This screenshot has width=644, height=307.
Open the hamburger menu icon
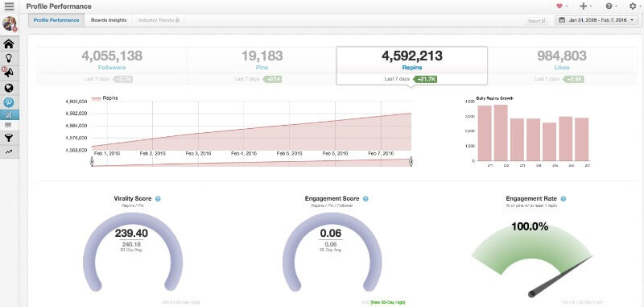click(x=9, y=6)
